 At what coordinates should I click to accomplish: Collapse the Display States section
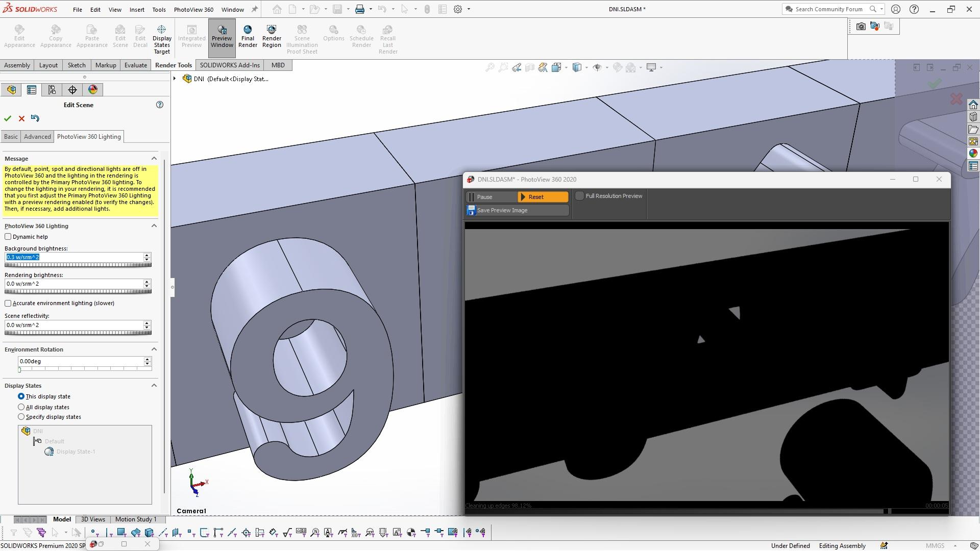[x=154, y=386]
